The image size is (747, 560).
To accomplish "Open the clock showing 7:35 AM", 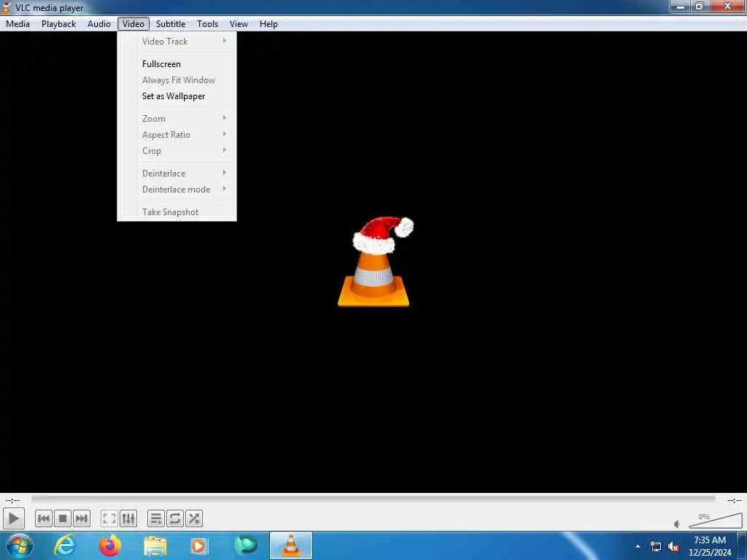I will pyautogui.click(x=710, y=546).
